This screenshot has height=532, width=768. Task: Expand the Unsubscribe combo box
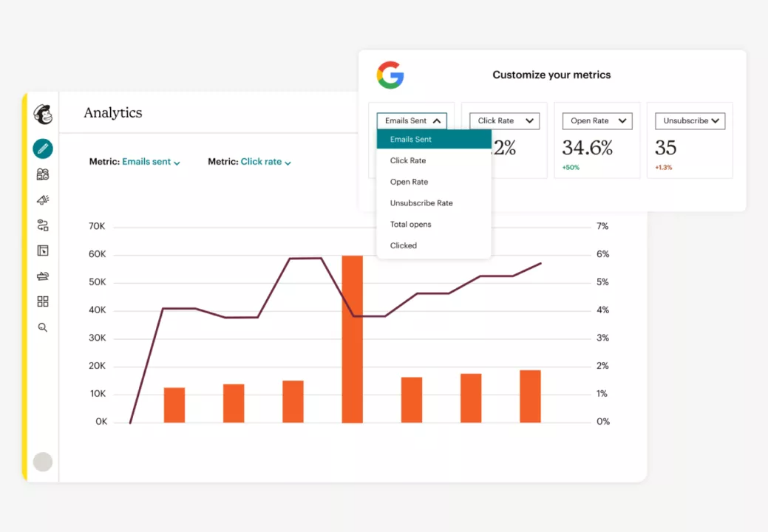coord(690,121)
